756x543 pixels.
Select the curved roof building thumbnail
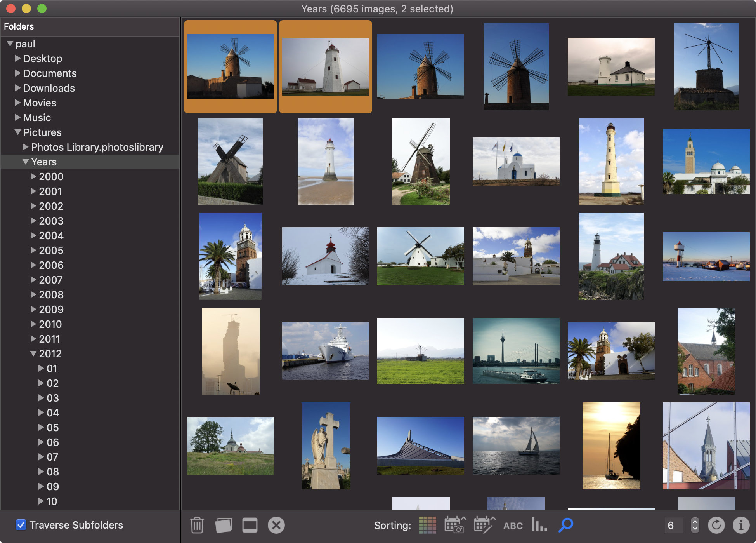tap(421, 446)
